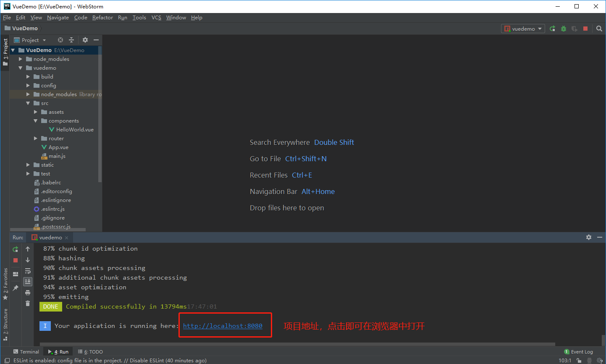Screen dimensions: 606x364
Task: Rerun vuedemo from the top toolbar
Action: [552, 29]
